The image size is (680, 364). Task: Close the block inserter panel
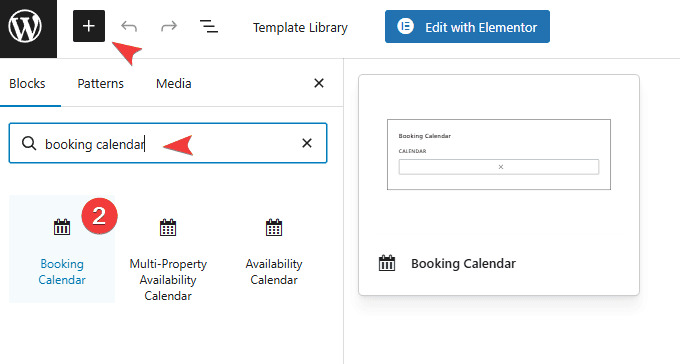[319, 83]
